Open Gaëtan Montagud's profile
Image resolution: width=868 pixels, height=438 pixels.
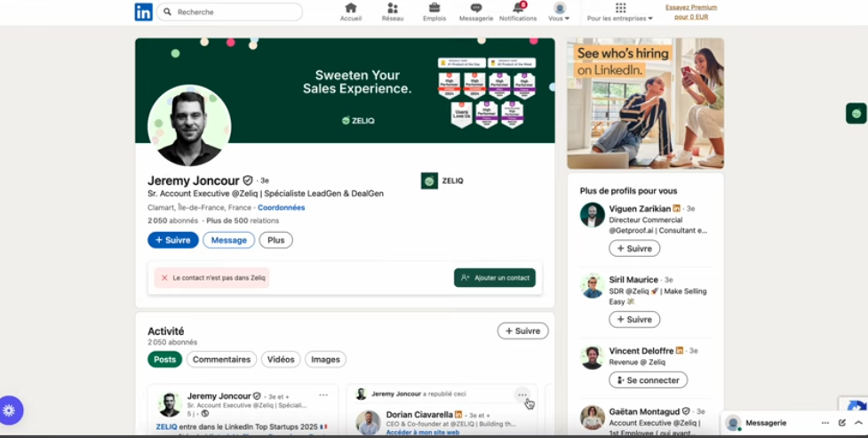tap(645, 411)
